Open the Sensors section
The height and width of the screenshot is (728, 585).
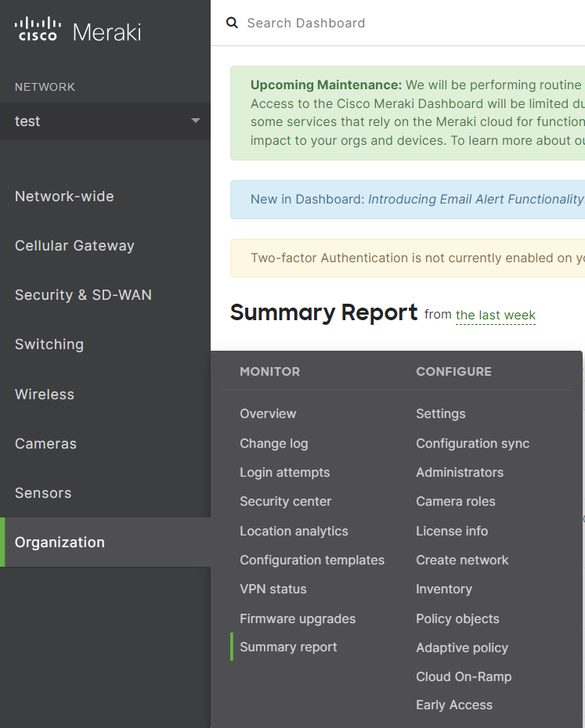42,492
